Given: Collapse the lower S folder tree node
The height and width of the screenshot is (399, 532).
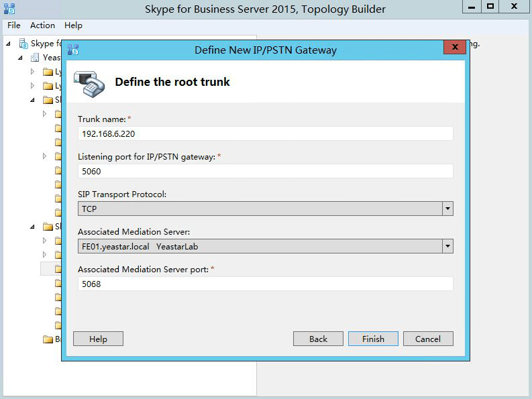Looking at the screenshot, I should pos(33,227).
